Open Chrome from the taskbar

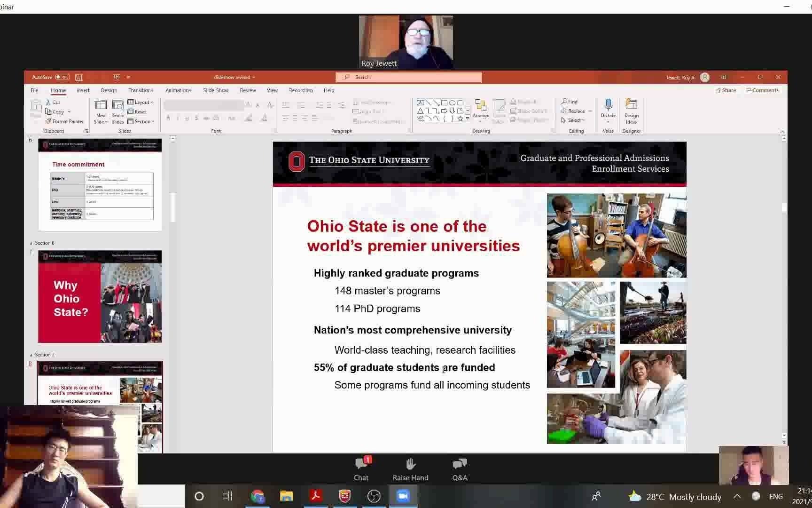coord(258,496)
